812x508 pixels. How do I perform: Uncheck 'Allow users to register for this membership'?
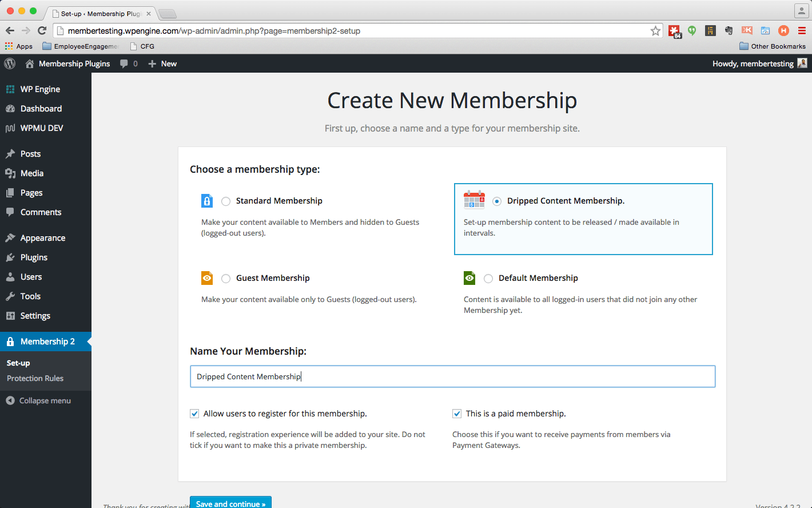click(x=195, y=414)
